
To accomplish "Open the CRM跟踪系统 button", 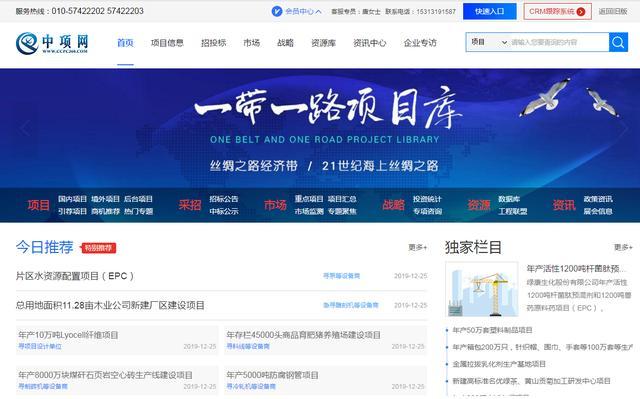I will [x=557, y=11].
